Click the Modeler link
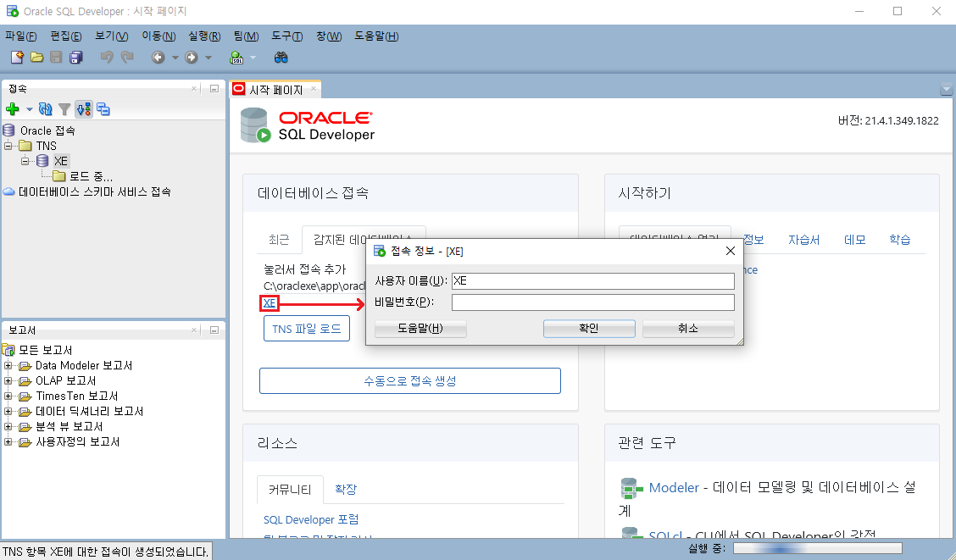The width and height of the screenshot is (956, 560). coord(674,487)
